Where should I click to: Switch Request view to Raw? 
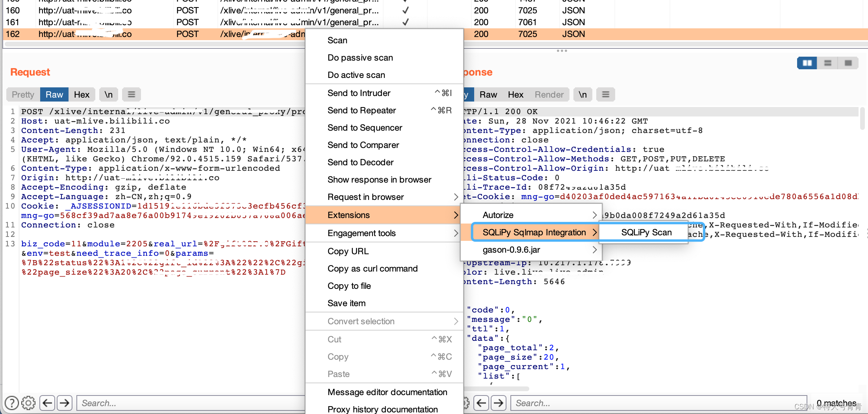(54, 94)
